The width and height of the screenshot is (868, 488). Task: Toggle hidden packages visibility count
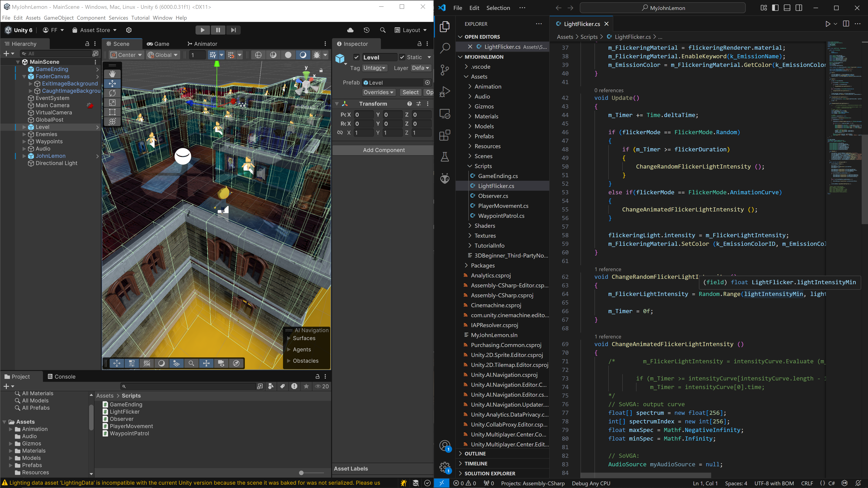point(322,386)
